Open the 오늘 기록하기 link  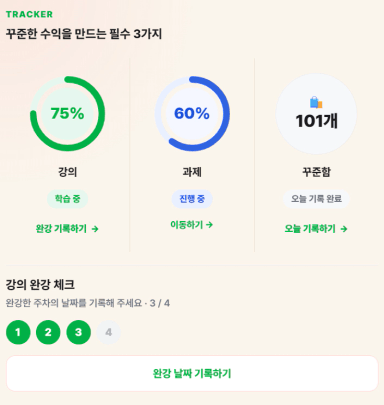tap(316, 229)
